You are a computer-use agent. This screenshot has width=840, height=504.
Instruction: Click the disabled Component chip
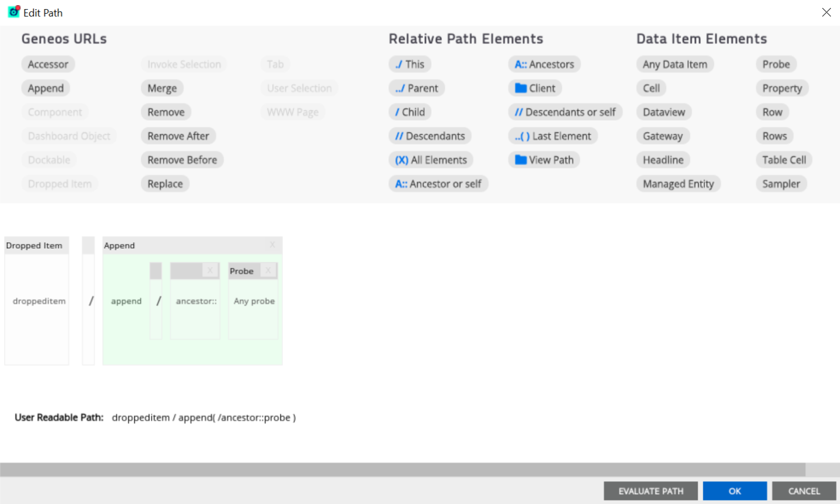click(x=55, y=113)
